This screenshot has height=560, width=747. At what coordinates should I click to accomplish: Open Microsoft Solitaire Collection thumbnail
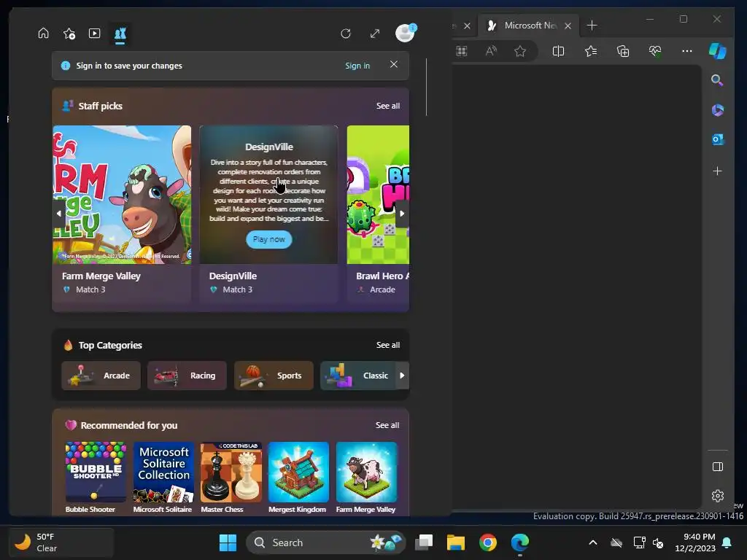(163, 472)
